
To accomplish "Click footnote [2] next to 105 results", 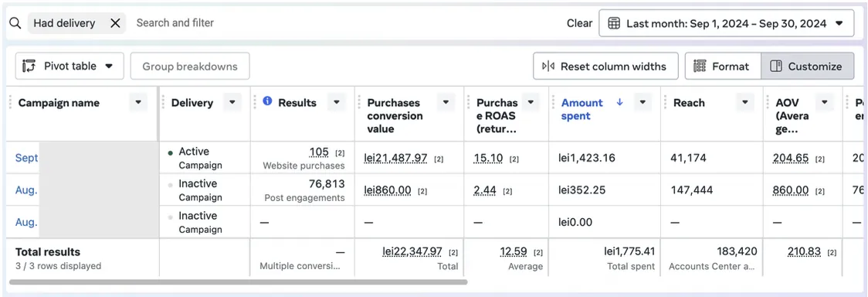I will click(340, 153).
